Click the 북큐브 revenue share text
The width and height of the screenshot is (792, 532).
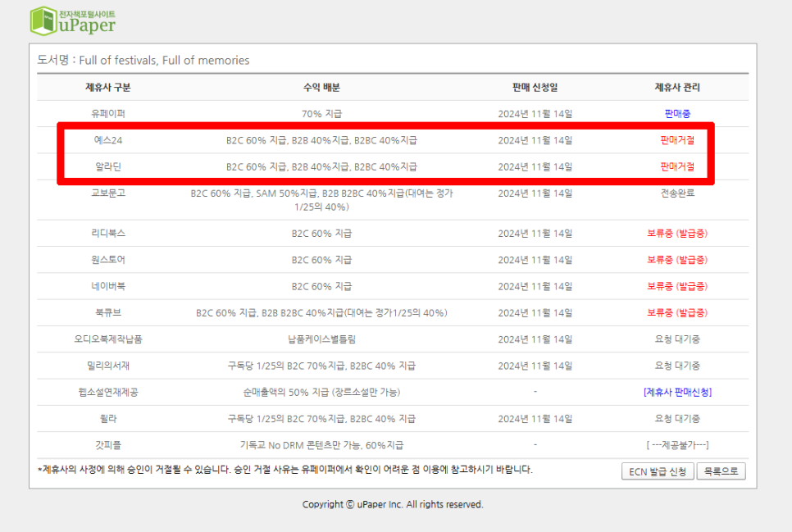pyautogui.click(x=321, y=313)
